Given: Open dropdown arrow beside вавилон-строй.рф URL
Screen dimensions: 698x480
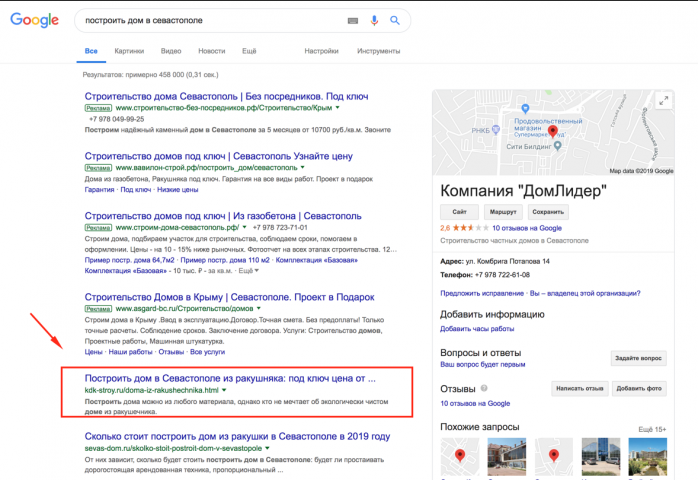Looking at the screenshot, I should [303, 167].
